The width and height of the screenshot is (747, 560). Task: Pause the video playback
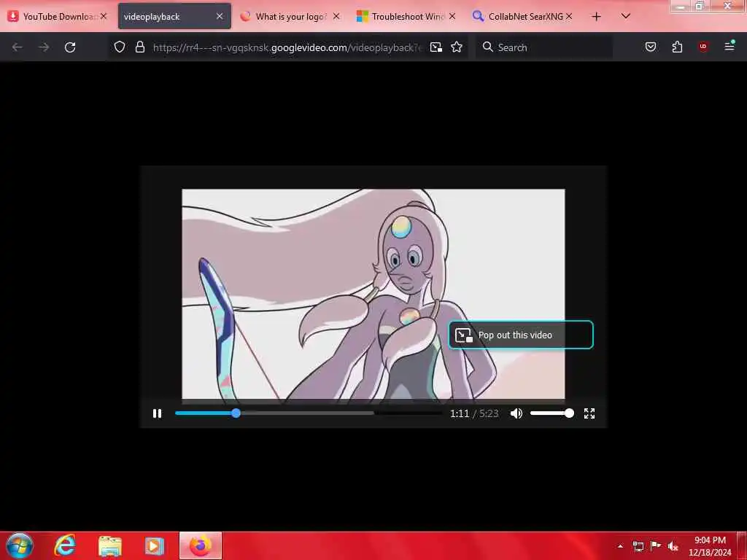(158, 413)
